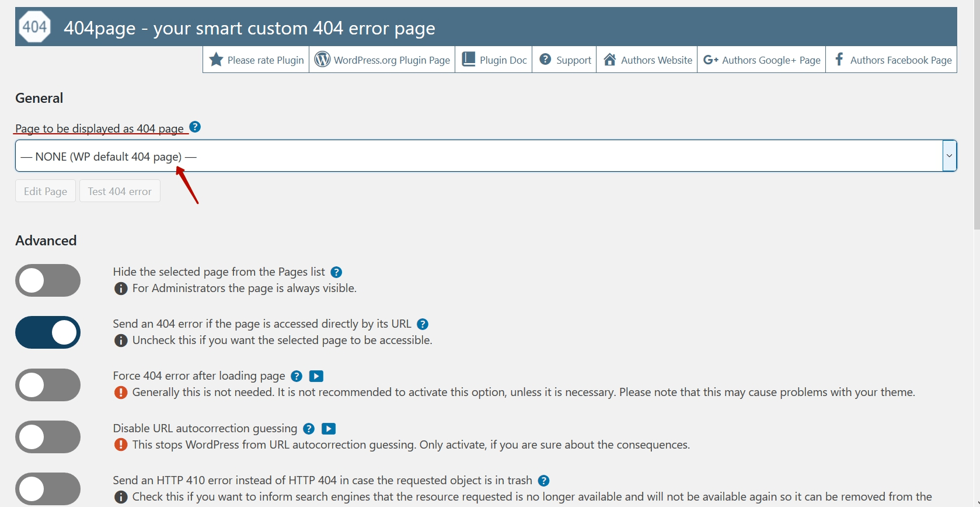Viewport: 980px width, 507px height.
Task: Click the vertical page scrollbar
Action: [x=976, y=117]
